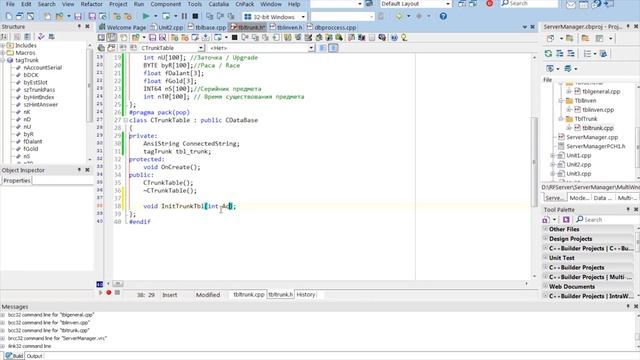Close the Messages panel

[x=636, y=306]
